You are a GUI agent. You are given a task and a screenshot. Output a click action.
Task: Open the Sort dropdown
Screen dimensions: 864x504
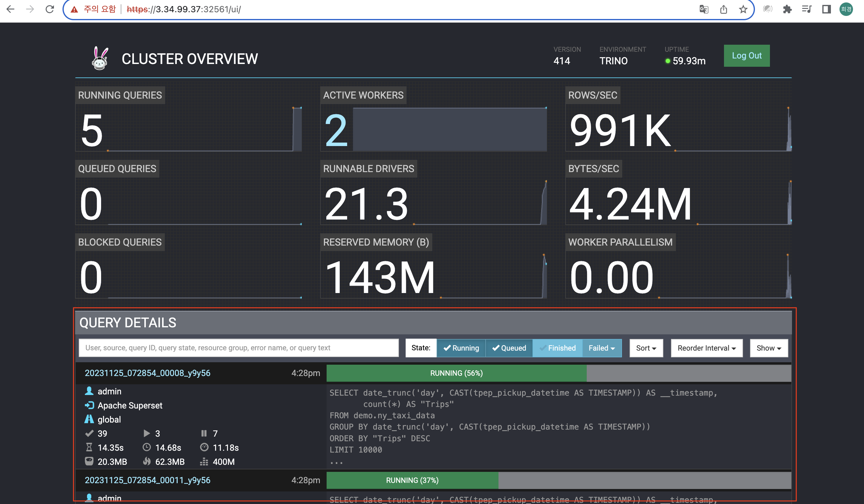[x=646, y=348]
